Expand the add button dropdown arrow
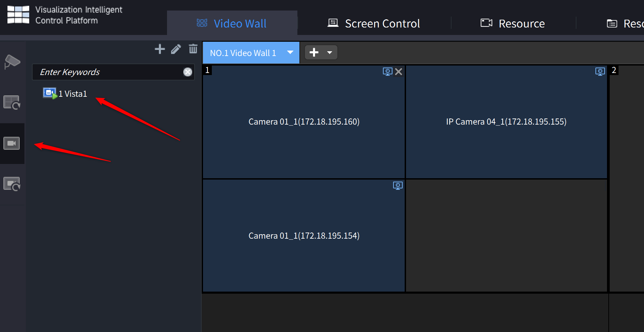 pyautogui.click(x=330, y=53)
